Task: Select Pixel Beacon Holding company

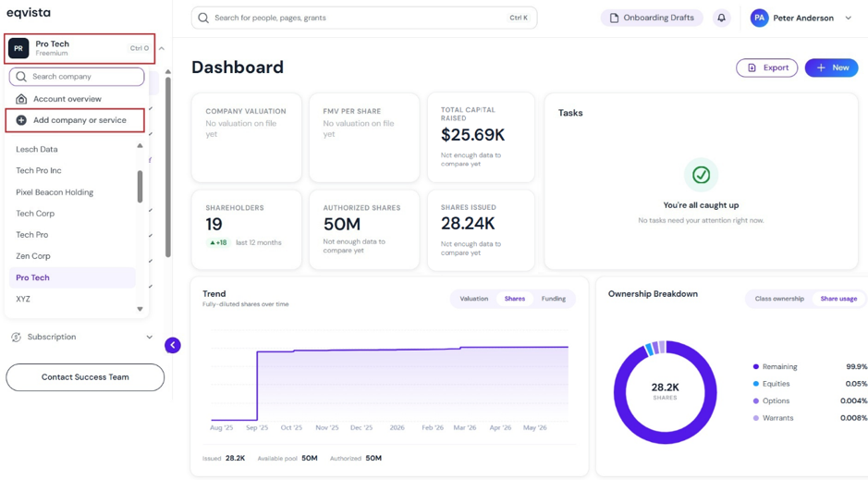Action: click(55, 192)
